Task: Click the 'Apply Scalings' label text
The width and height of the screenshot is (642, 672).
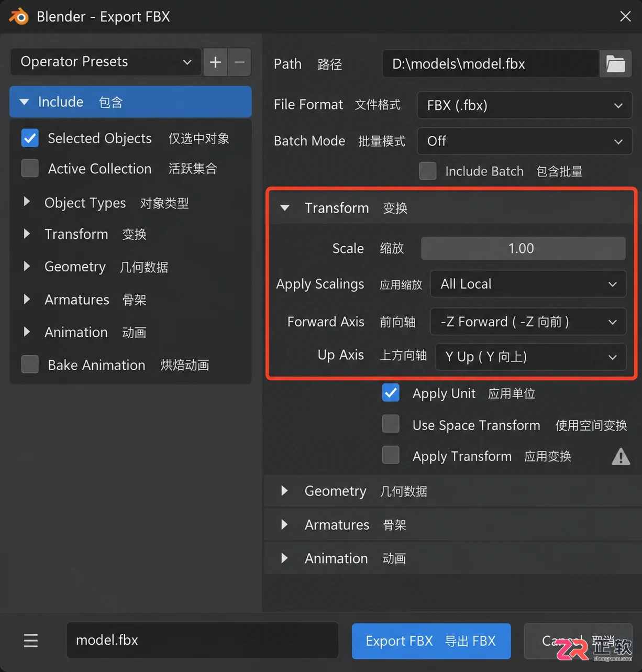Action: click(x=320, y=284)
